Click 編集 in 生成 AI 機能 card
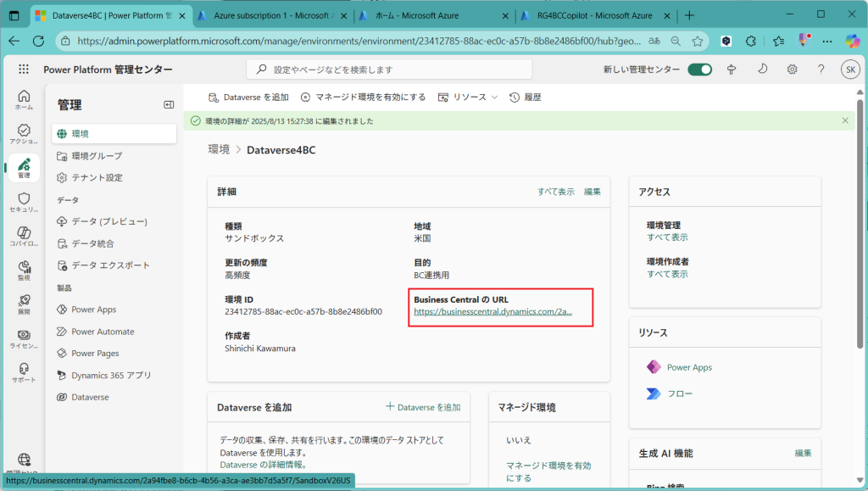868x491 pixels. (x=804, y=454)
